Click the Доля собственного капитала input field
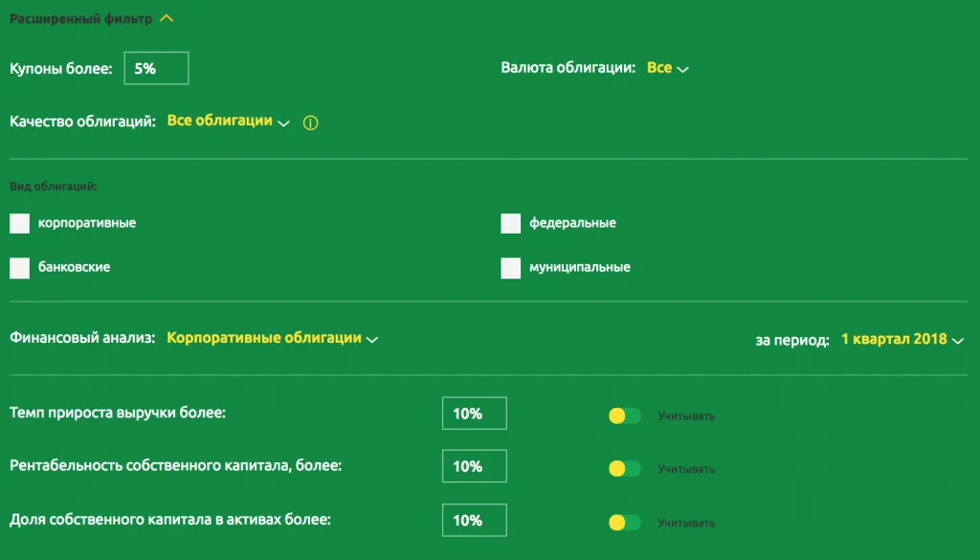 (474, 520)
